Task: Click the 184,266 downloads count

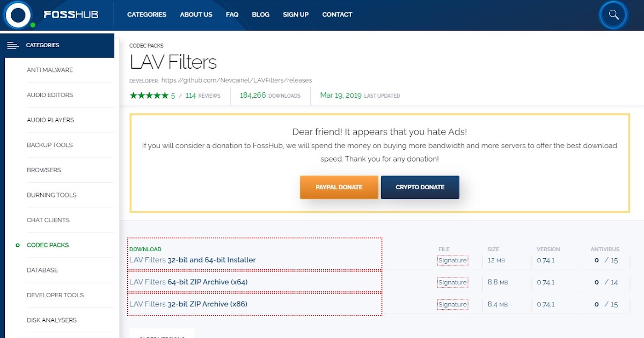Action: 270,95
